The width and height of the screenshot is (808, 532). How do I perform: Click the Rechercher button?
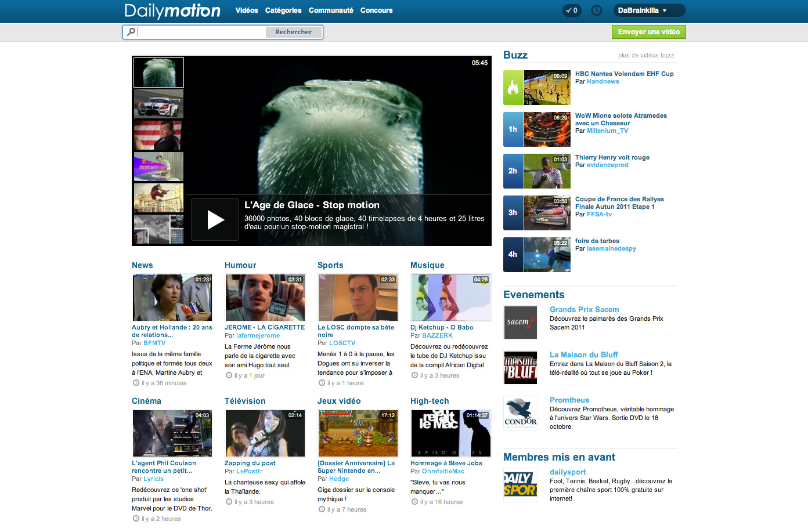pos(293,32)
